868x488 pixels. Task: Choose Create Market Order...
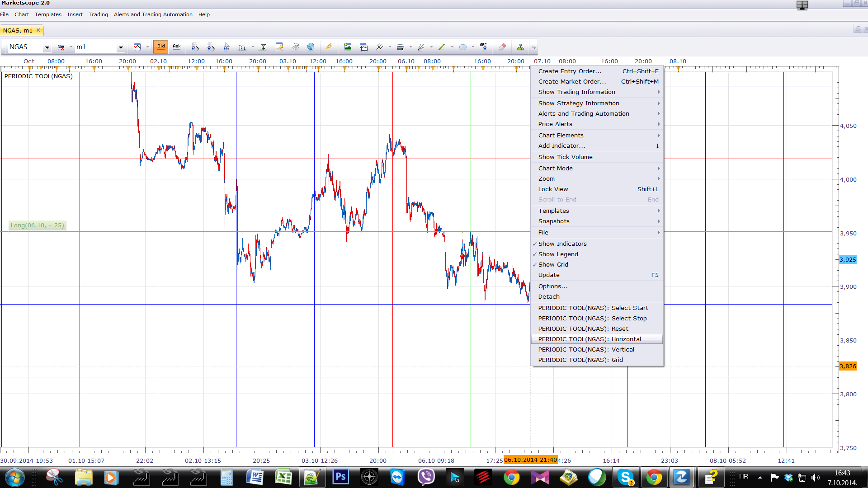click(597, 81)
